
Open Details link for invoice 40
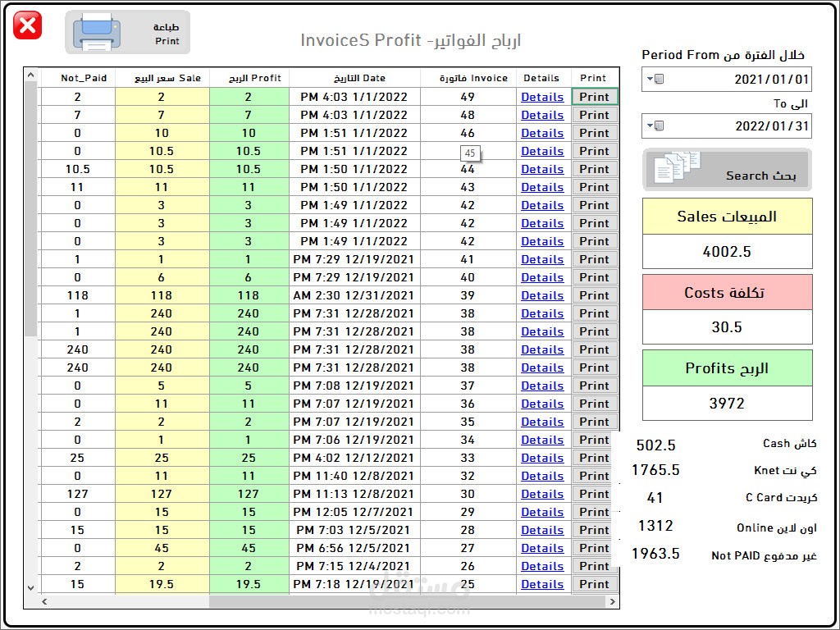[542, 277]
